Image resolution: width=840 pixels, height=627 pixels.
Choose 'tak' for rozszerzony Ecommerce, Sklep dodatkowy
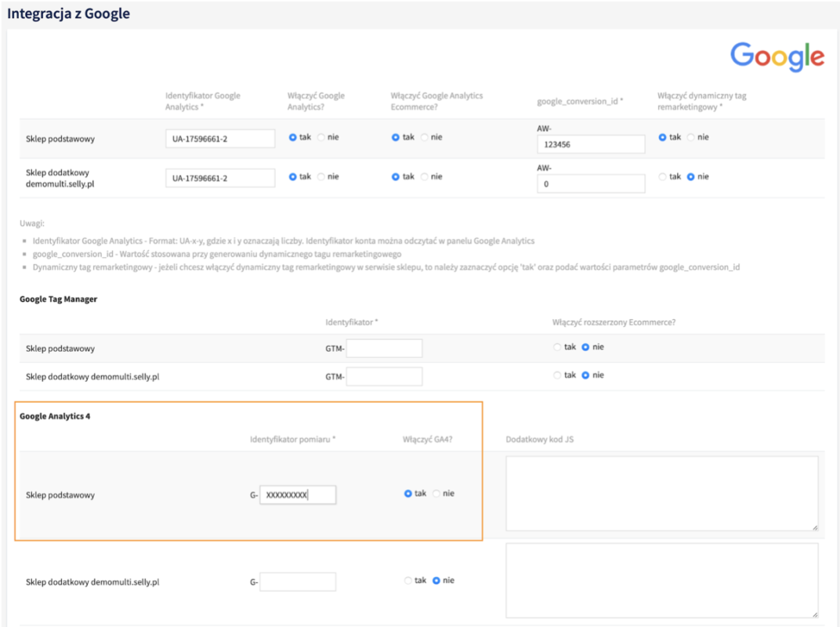coord(557,375)
